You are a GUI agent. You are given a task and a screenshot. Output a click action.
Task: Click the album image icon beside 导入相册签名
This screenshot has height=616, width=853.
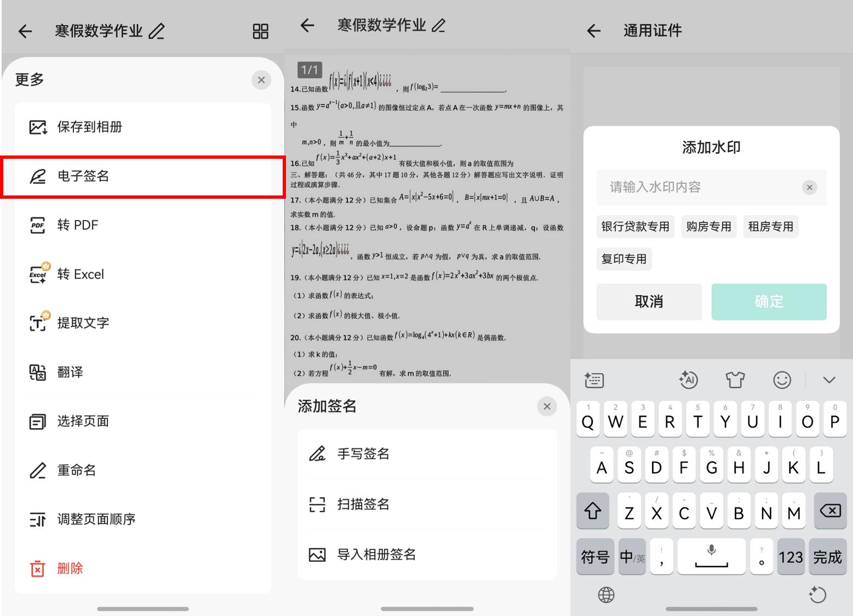[x=317, y=555]
